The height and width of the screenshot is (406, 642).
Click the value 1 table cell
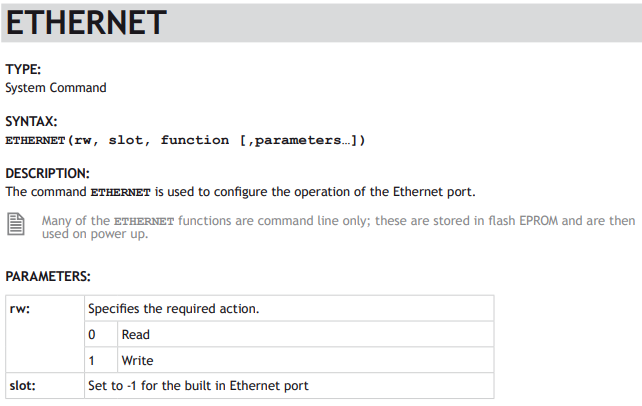click(101, 360)
